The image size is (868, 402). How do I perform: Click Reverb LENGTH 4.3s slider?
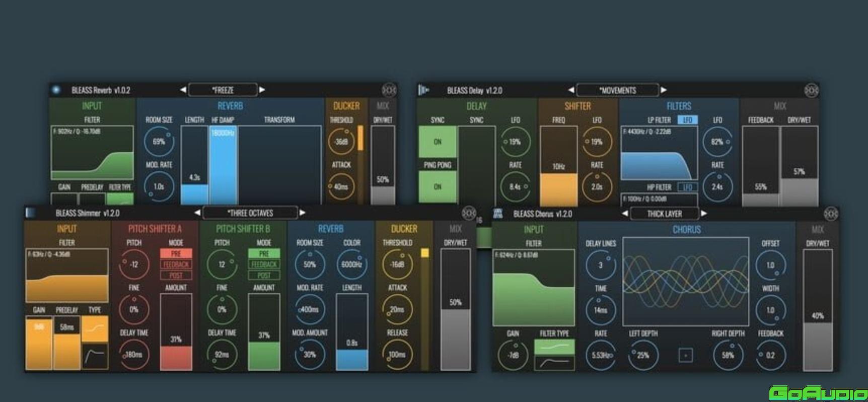tap(194, 165)
